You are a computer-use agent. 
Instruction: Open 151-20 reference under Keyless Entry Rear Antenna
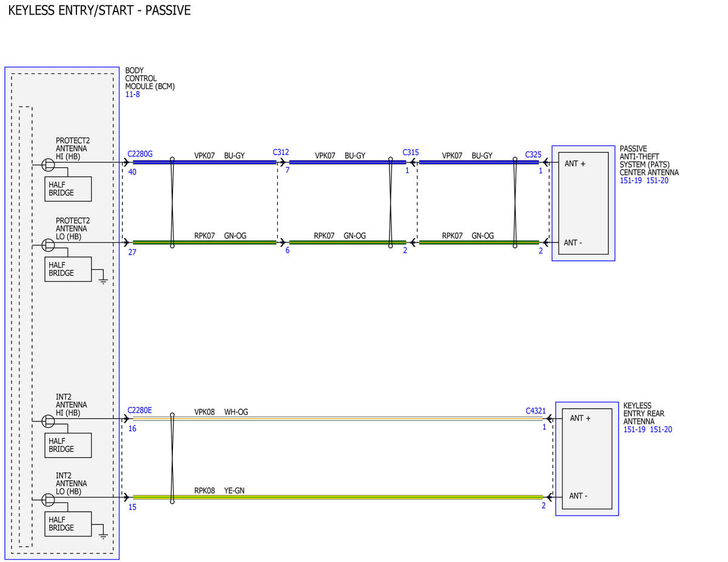(661, 430)
